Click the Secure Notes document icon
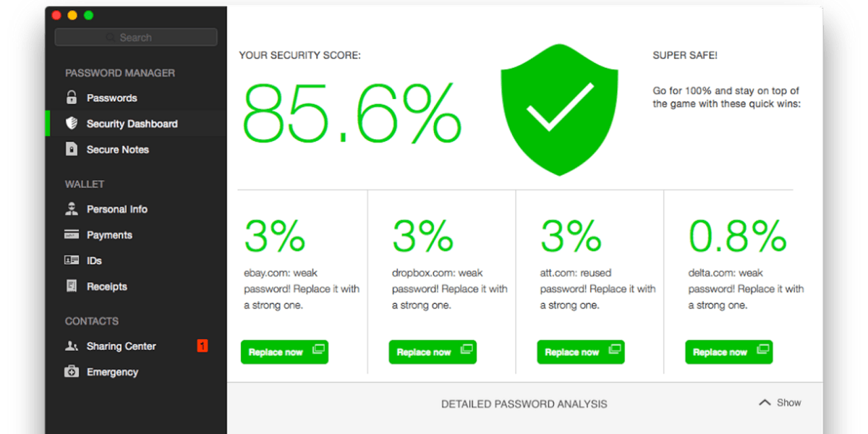 72,150
